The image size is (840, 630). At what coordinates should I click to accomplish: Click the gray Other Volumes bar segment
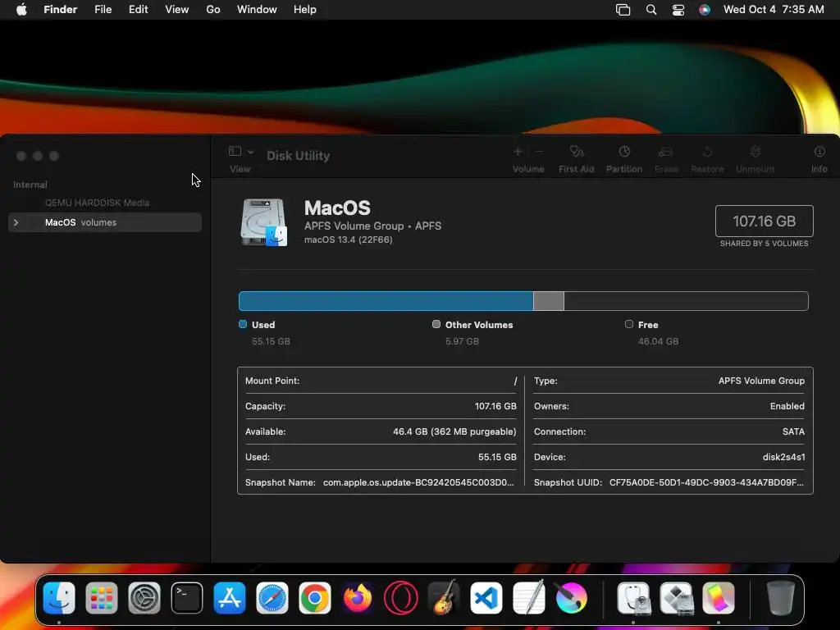(x=549, y=301)
